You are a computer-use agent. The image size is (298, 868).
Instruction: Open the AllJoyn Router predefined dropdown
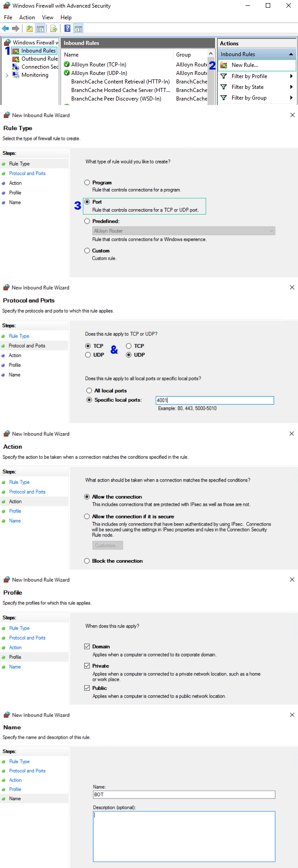[x=184, y=231]
